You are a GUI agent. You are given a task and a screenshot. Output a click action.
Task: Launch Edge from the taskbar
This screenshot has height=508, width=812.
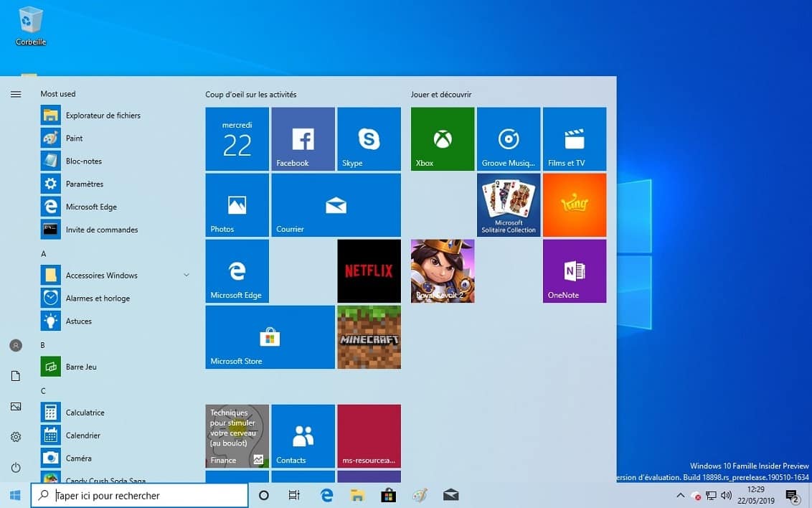(326, 496)
